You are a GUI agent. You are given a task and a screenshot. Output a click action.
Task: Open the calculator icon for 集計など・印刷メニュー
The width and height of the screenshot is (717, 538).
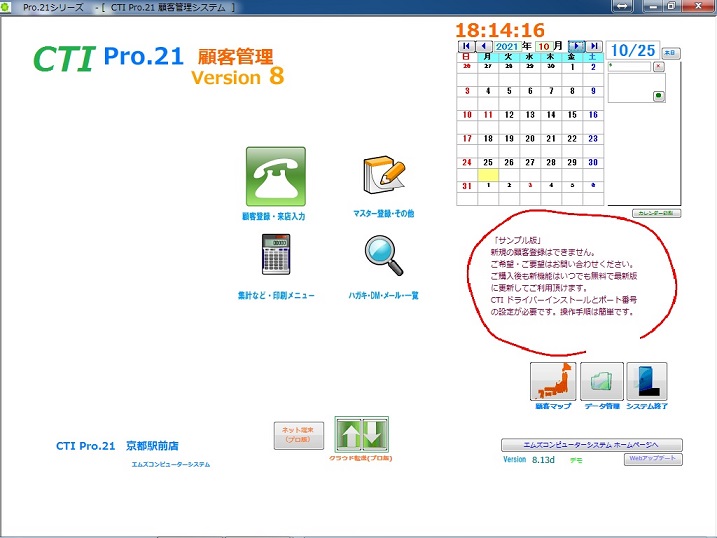[276, 254]
